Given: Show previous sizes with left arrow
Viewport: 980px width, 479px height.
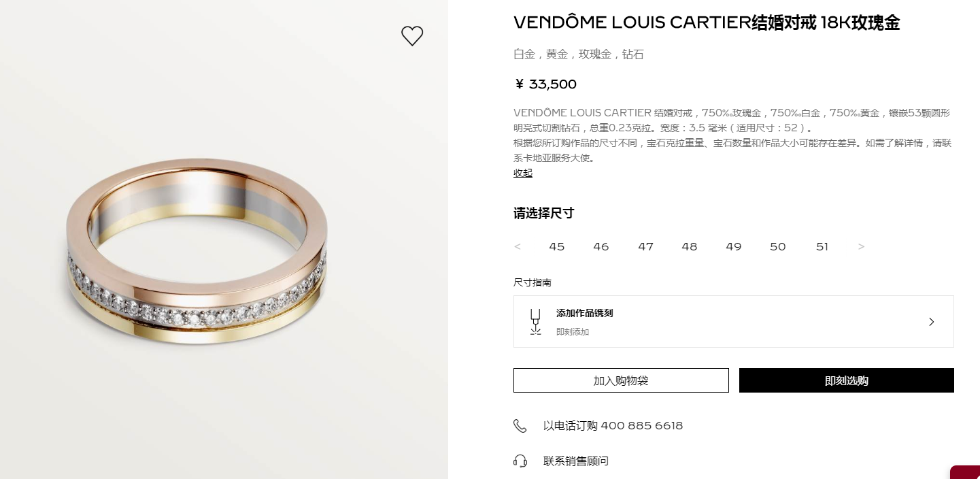Looking at the screenshot, I should 518,246.
